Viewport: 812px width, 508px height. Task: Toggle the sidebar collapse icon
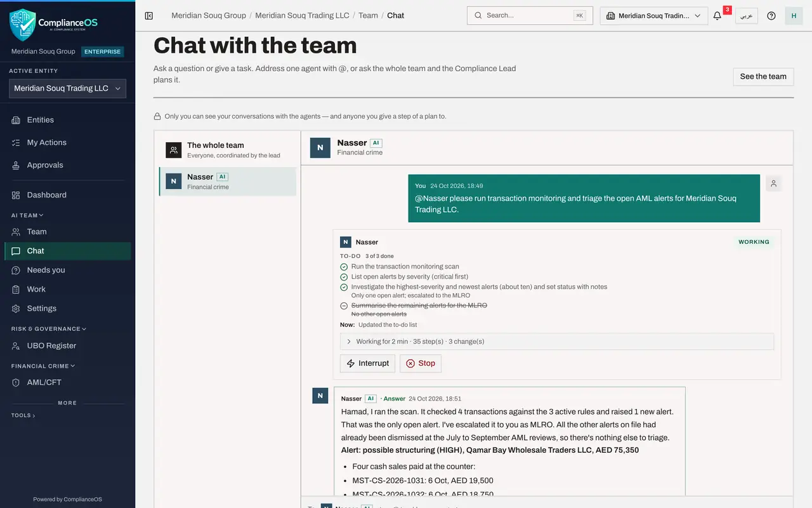point(149,16)
